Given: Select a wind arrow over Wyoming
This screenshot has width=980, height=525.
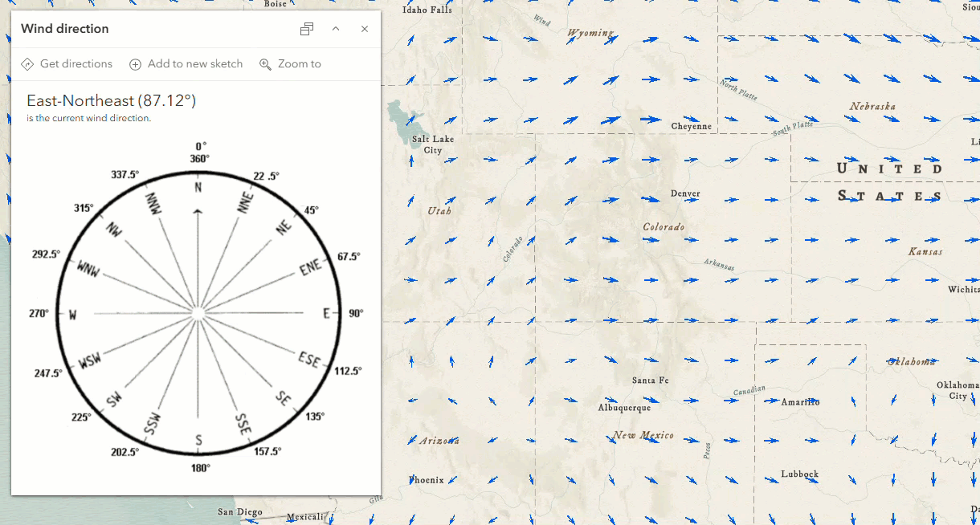Looking at the screenshot, I should point(610,39).
